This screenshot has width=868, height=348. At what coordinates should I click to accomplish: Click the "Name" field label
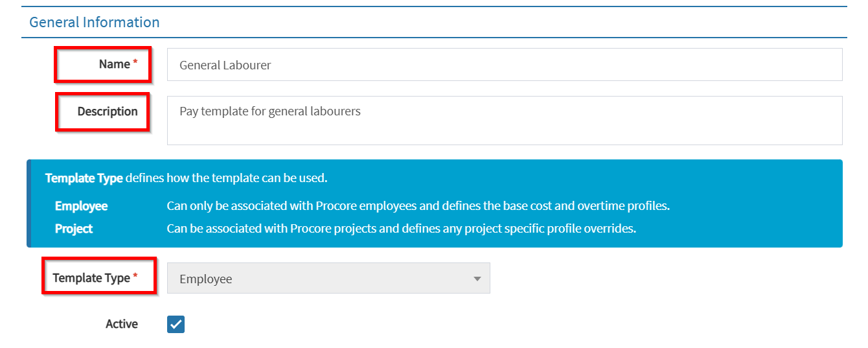[115, 64]
